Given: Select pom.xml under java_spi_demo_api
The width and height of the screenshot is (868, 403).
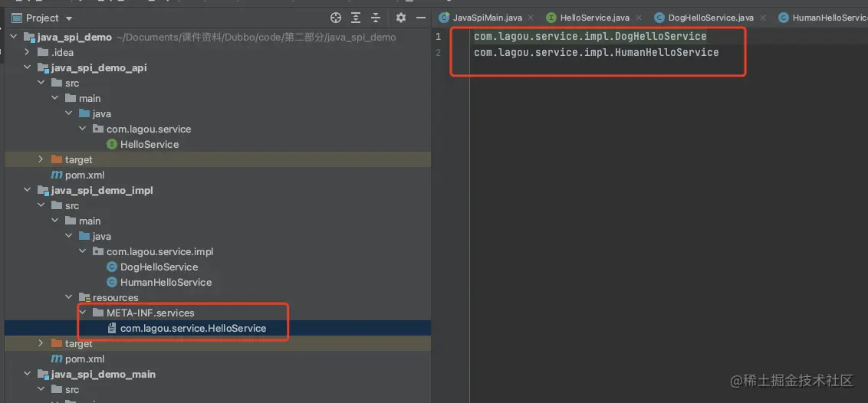Looking at the screenshot, I should 84,175.
